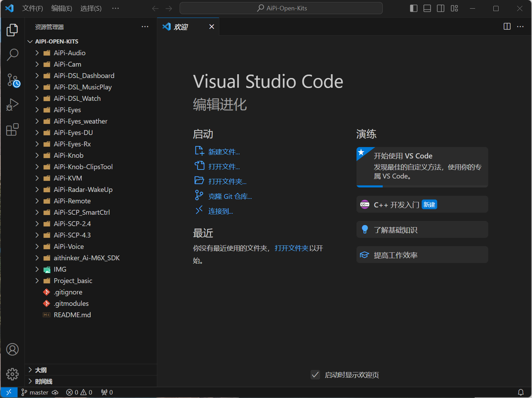Open the 提高工作效率 walkthrough
Image resolution: width=532 pixels, height=398 pixels.
[422, 255]
